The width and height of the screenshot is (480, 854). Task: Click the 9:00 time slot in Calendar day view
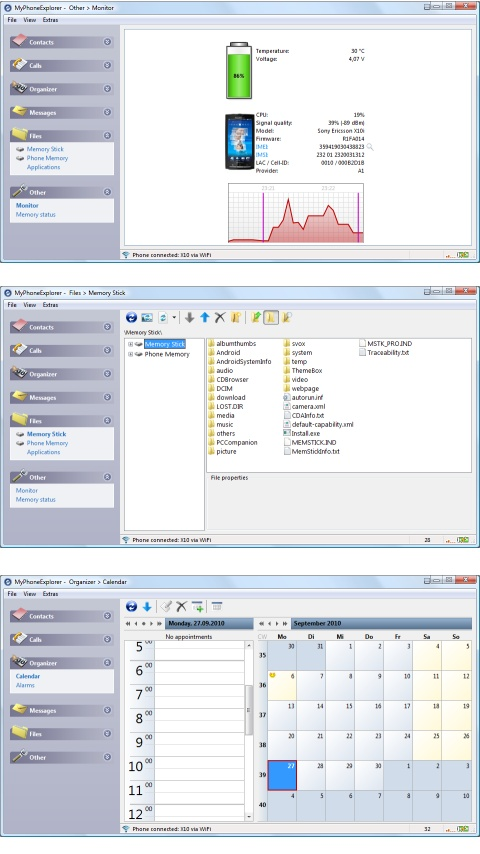[200, 743]
